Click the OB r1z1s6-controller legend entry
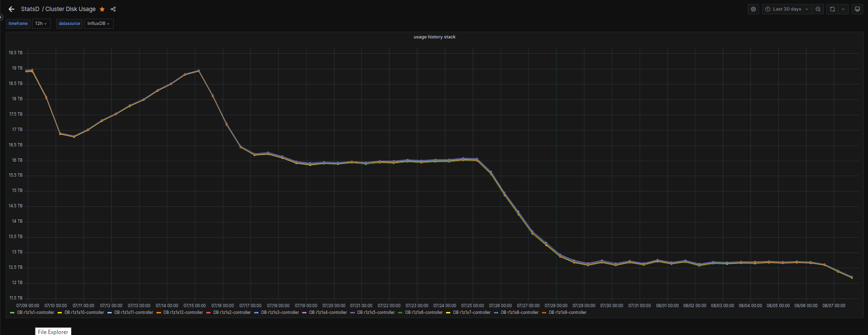 pos(423,312)
